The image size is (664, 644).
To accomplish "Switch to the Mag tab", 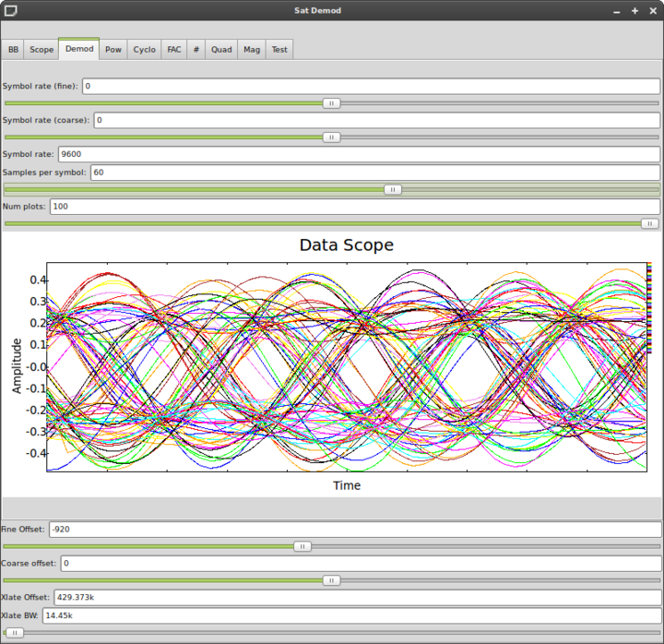I will 251,49.
